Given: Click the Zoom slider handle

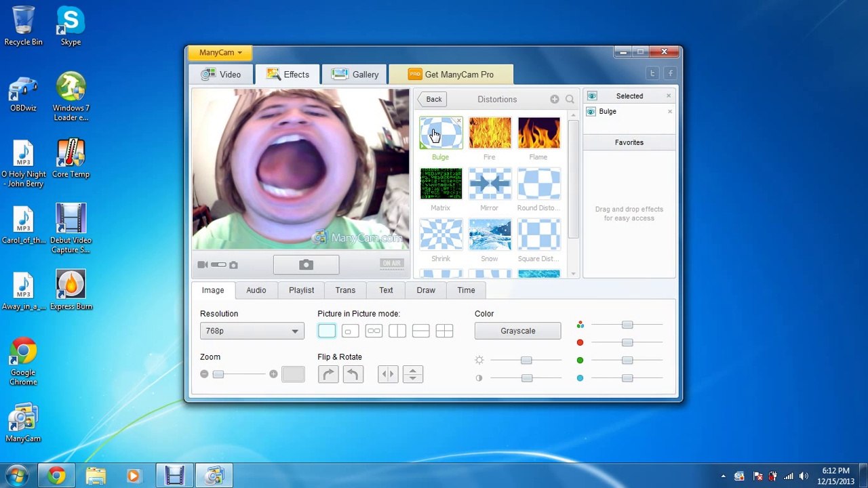Looking at the screenshot, I should [x=218, y=374].
